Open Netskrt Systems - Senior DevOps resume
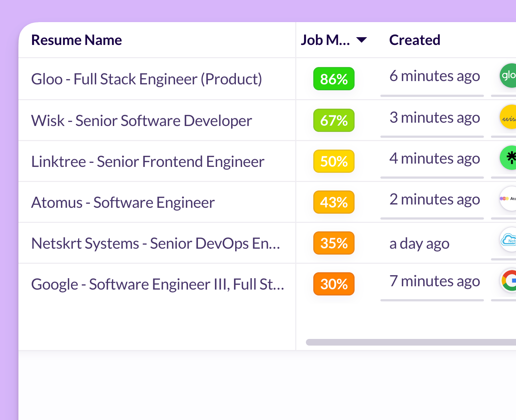516x420 pixels. point(156,243)
